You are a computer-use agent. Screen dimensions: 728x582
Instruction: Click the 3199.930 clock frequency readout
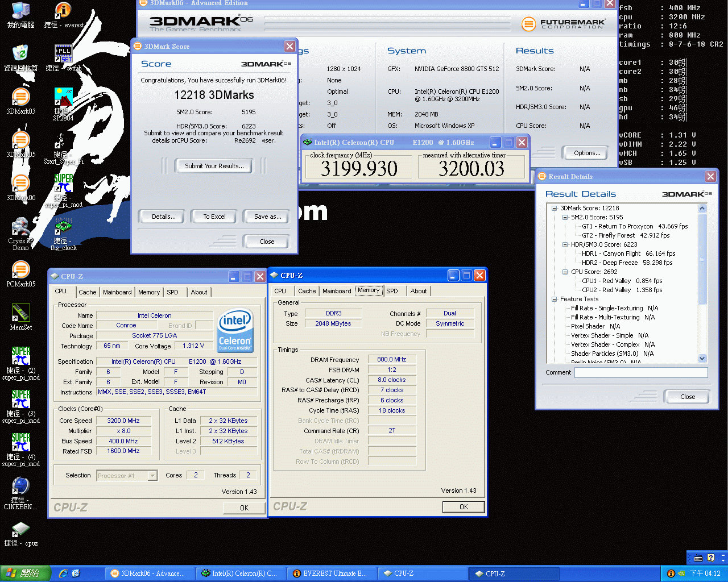(359, 168)
